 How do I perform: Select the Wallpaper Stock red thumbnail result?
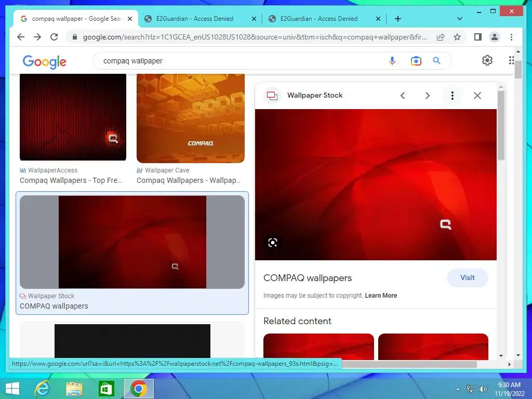(132, 242)
